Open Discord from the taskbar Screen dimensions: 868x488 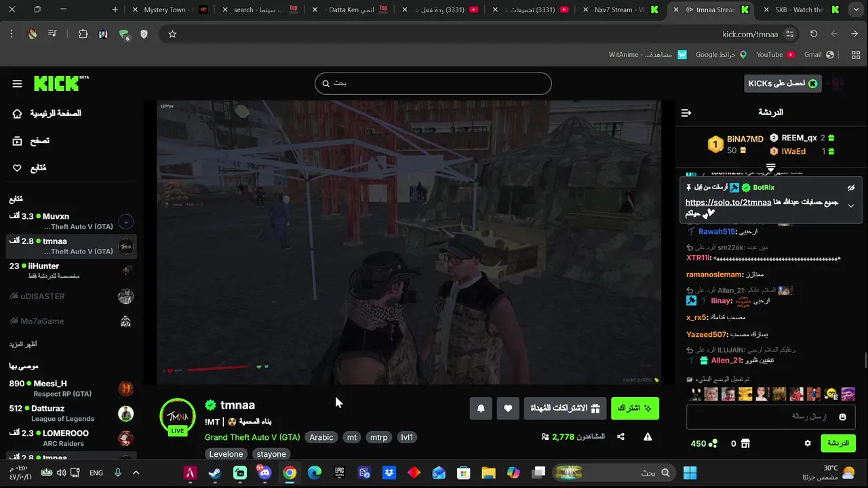click(264, 473)
